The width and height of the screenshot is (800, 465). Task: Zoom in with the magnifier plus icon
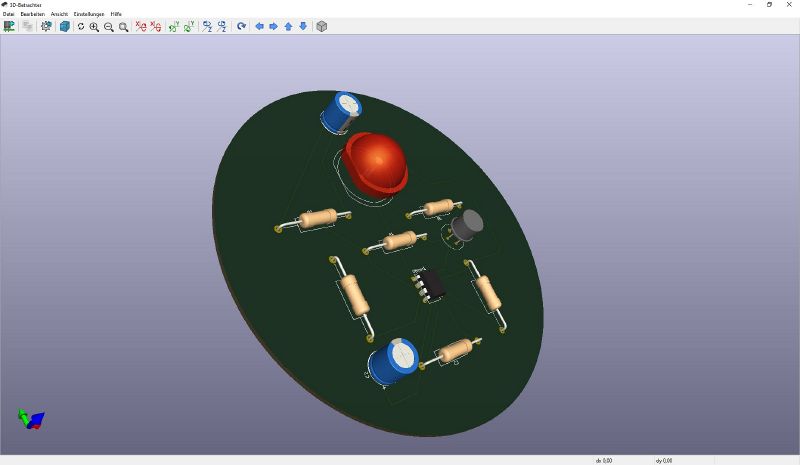(x=94, y=26)
